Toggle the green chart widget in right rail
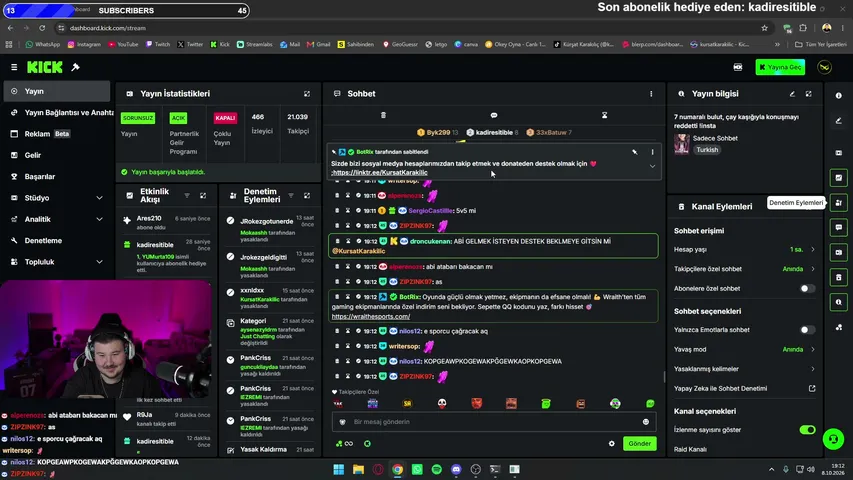The height and width of the screenshot is (480, 853). [x=838, y=177]
